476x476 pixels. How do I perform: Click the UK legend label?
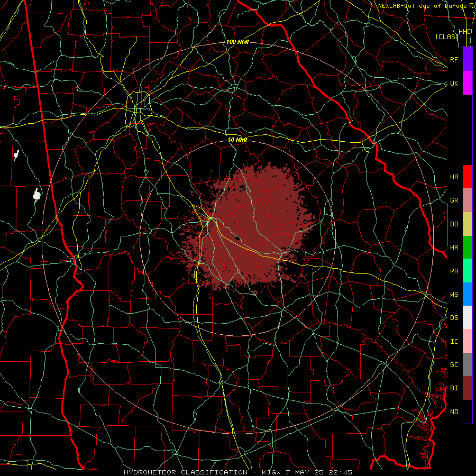click(454, 83)
